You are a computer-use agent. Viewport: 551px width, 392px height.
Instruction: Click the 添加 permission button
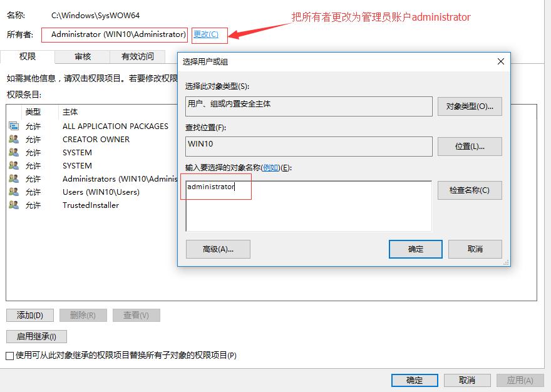29,315
